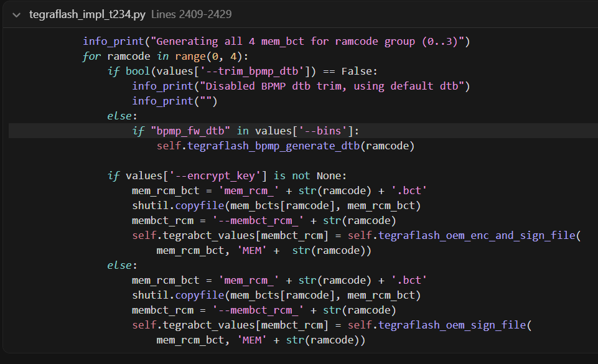Click the info_print "Generating all 4 mem_bct" line
This screenshot has height=364, width=598.
pos(276,42)
